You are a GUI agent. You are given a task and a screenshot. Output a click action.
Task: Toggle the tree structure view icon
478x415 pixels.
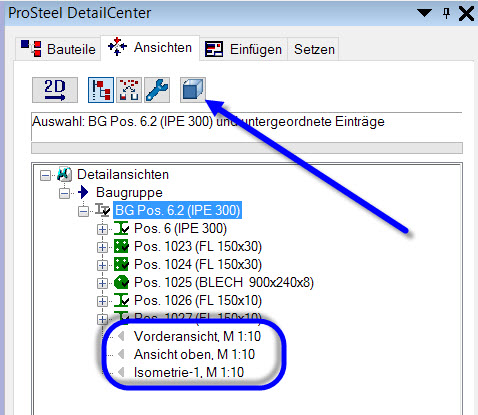(x=101, y=90)
